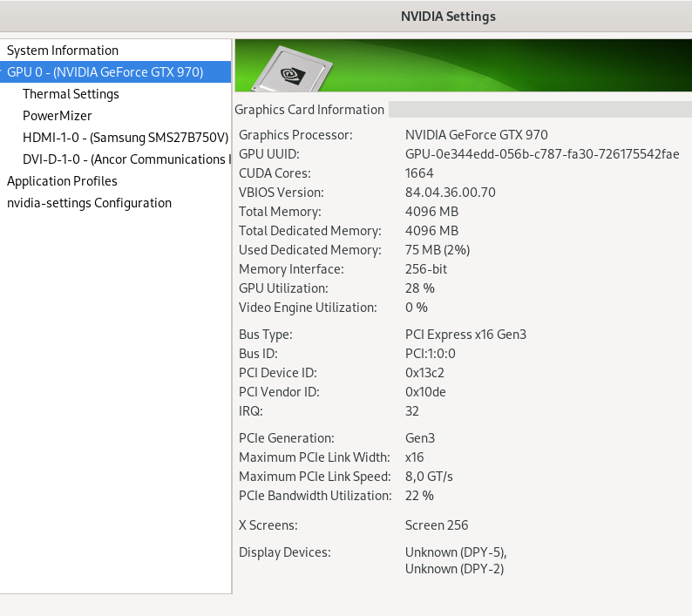692x616 pixels.
Task: Click the VBIOS Version value 84.04.36.00.70
Action: [451, 193]
